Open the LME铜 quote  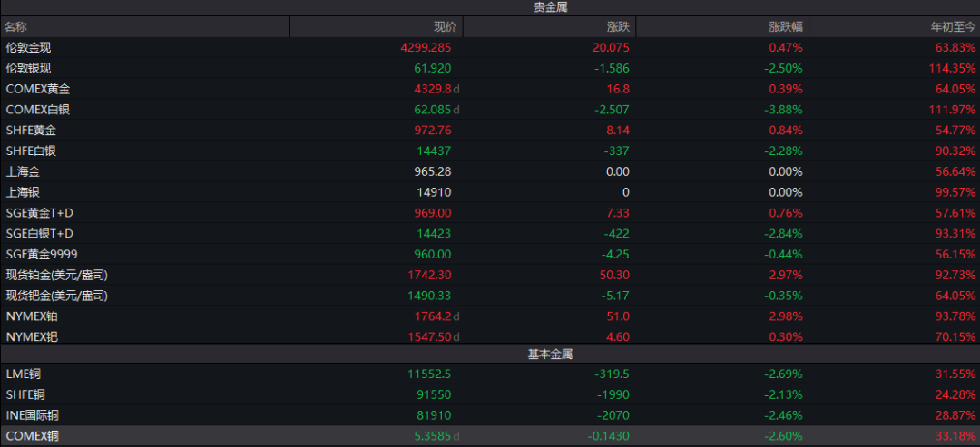[x=24, y=374]
